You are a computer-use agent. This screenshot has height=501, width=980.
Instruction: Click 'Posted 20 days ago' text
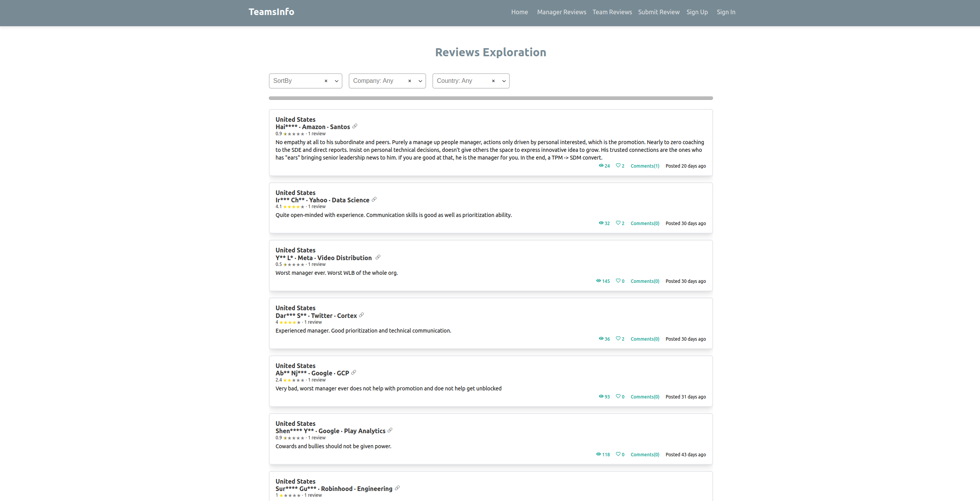click(x=685, y=166)
